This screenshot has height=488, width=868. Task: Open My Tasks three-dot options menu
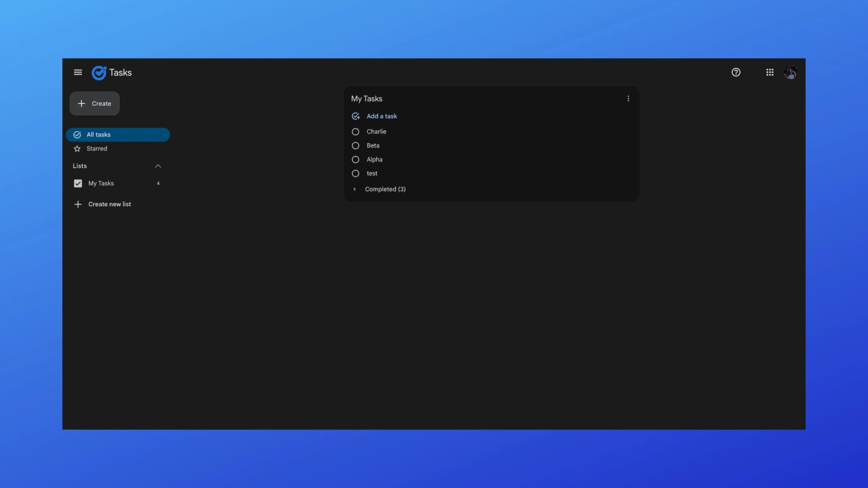tap(628, 99)
